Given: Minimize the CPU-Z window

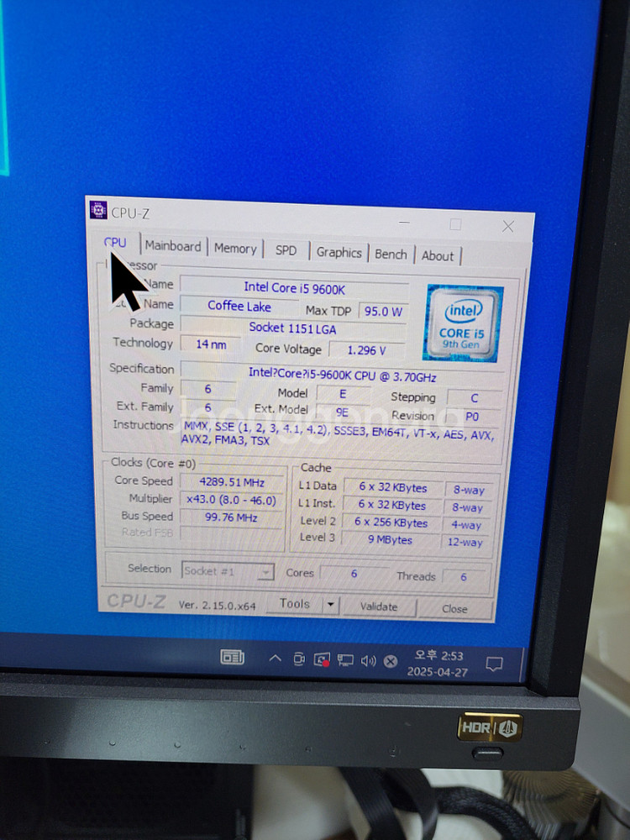Looking at the screenshot, I should pos(404,222).
